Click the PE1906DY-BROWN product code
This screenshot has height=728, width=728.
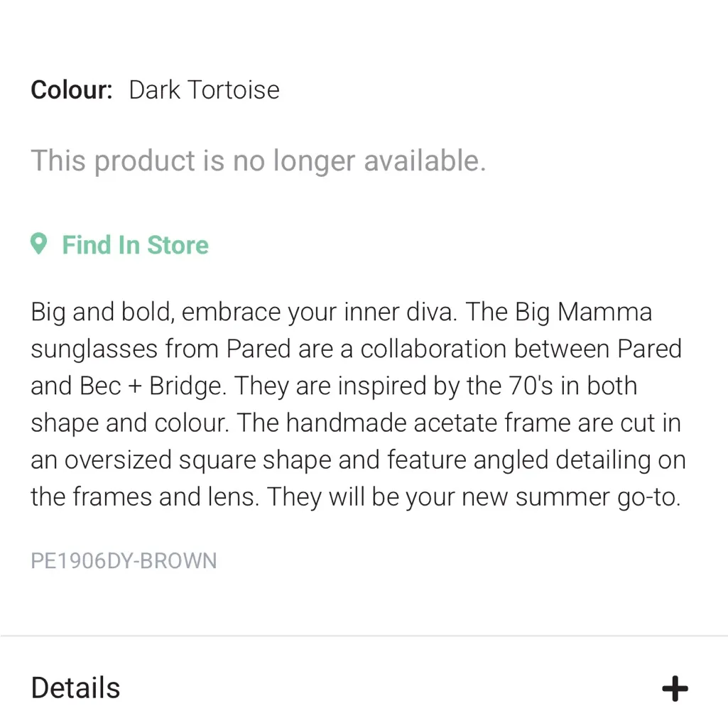point(124,561)
